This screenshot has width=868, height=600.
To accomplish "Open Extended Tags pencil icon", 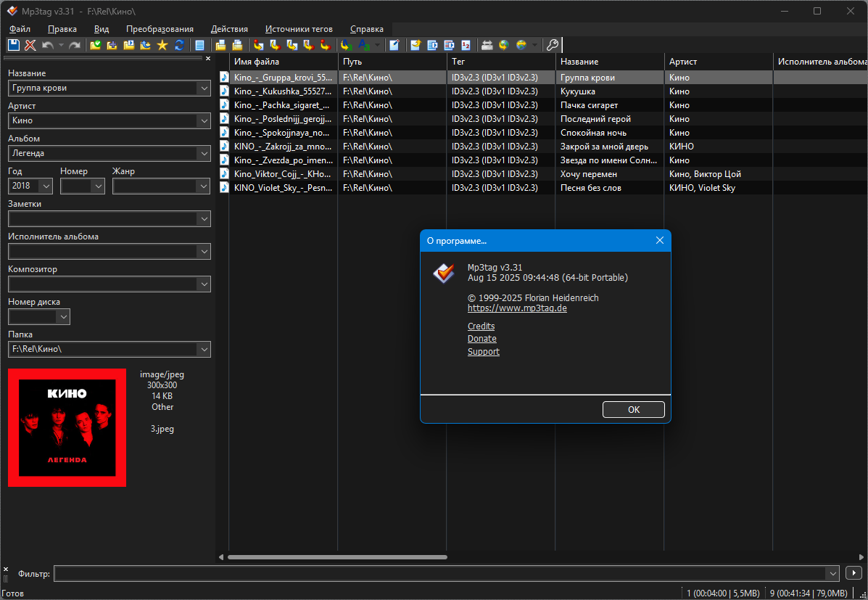I will 394,46.
